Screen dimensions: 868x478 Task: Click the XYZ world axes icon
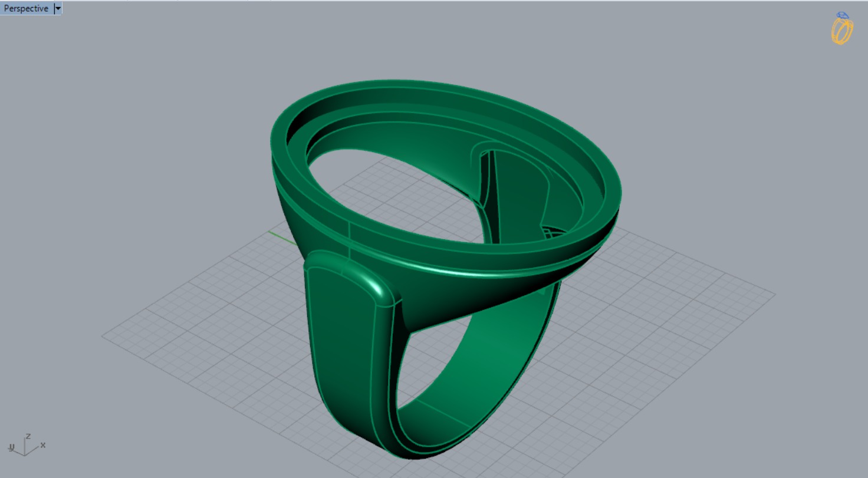[27, 445]
